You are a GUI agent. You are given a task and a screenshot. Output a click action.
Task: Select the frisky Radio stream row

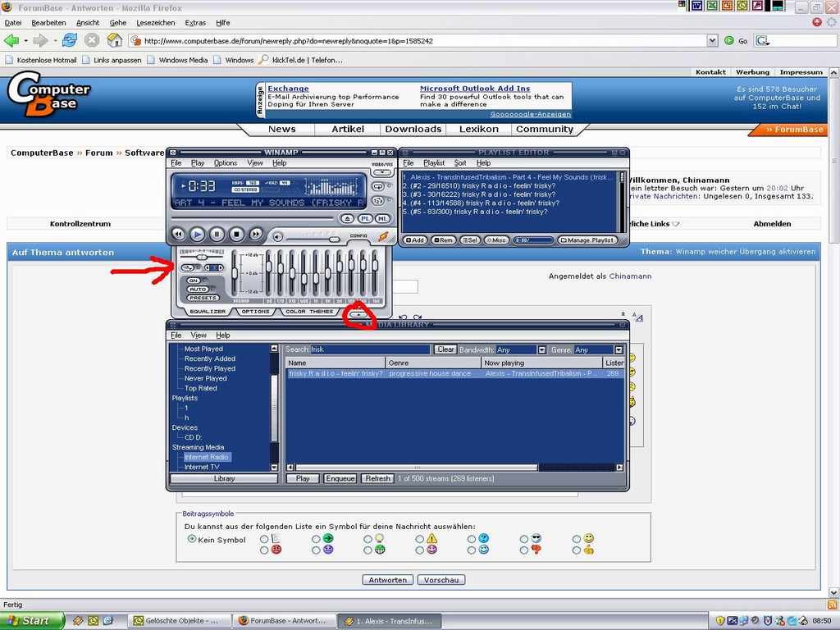pos(454,373)
